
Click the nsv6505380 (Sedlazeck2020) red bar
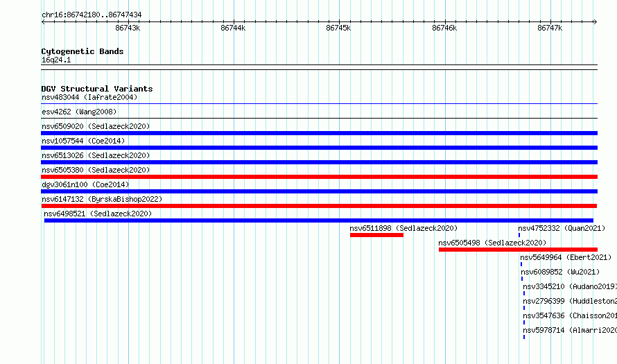coord(319,177)
